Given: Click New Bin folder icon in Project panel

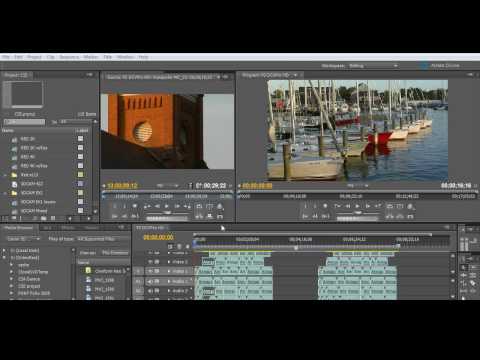Looking at the screenshot, I should [x=43, y=218].
